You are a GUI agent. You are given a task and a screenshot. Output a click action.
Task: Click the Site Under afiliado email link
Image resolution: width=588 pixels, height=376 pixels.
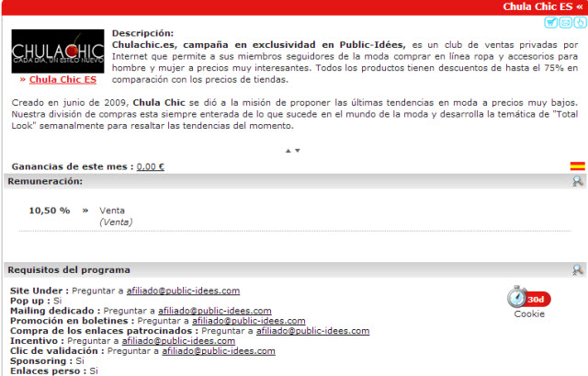click(x=183, y=291)
